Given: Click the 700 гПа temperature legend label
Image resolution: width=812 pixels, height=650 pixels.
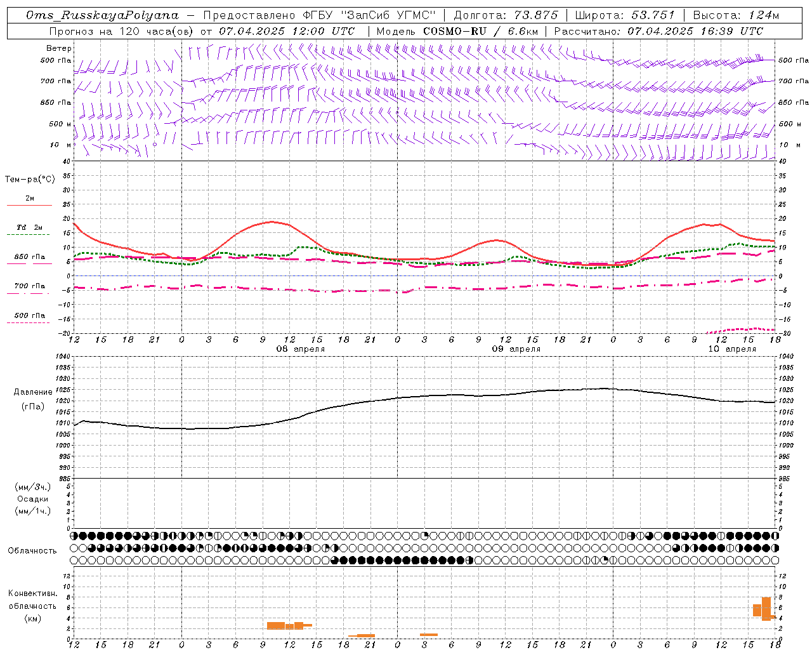Looking at the screenshot, I should point(30,286).
